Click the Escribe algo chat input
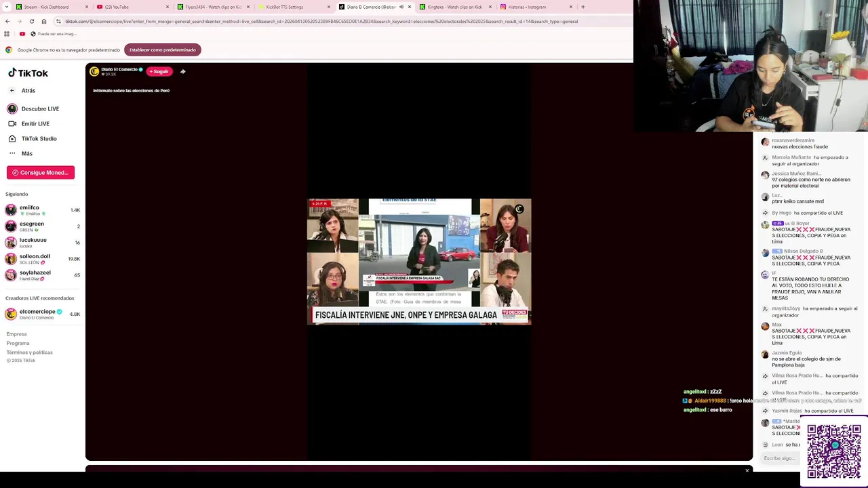This screenshot has height=488, width=868. (780, 458)
